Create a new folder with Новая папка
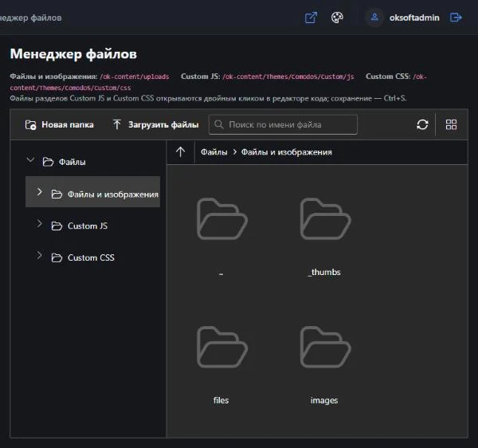This screenshot has height=448, width=478. point(59,124)
